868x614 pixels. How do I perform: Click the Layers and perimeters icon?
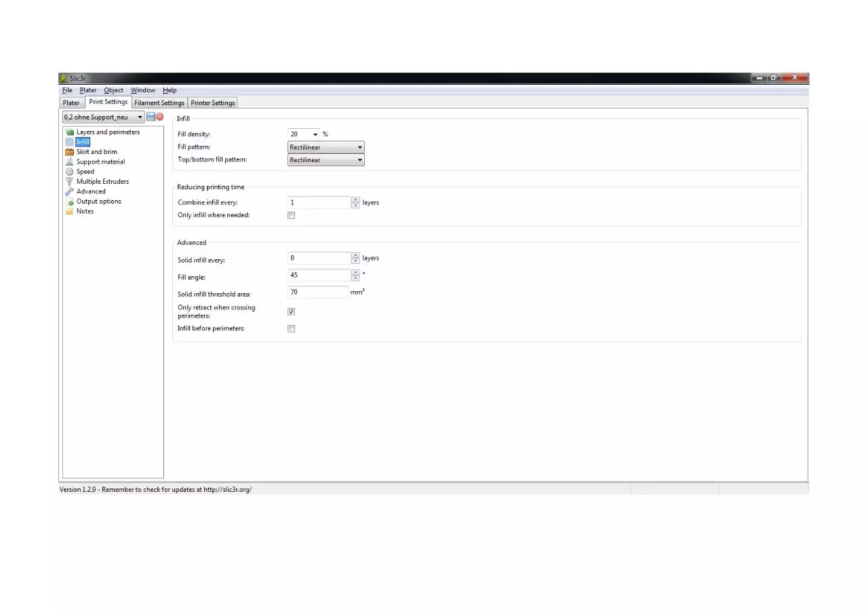point(69,132)
